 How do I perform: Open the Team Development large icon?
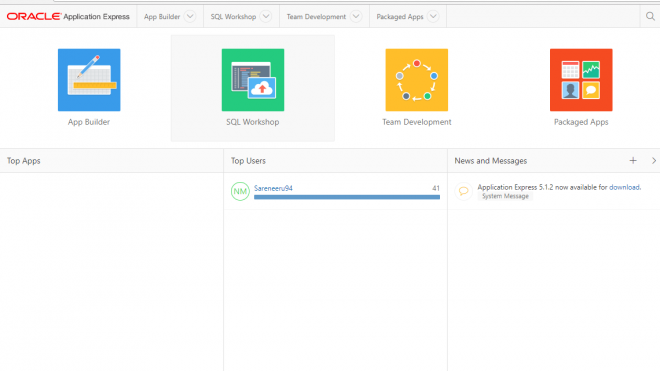coord(417,80)
